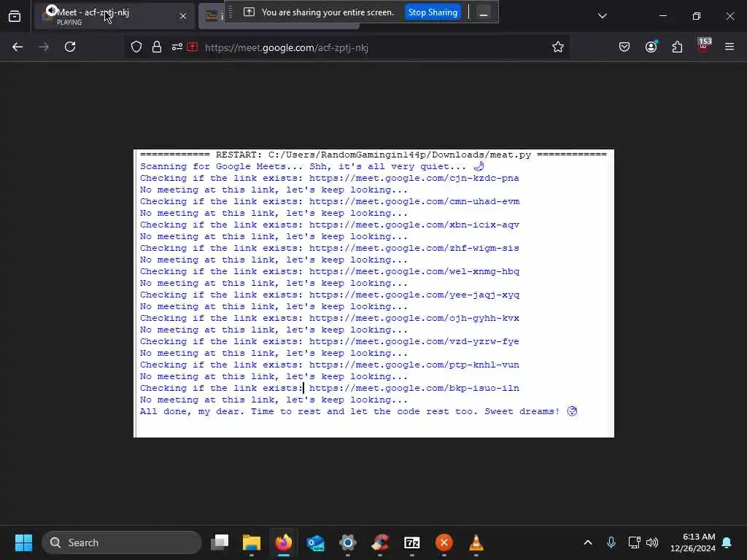Open Outlook from the taskbar
This screenshot has width=747, height=560.
(x=316, y=542)
